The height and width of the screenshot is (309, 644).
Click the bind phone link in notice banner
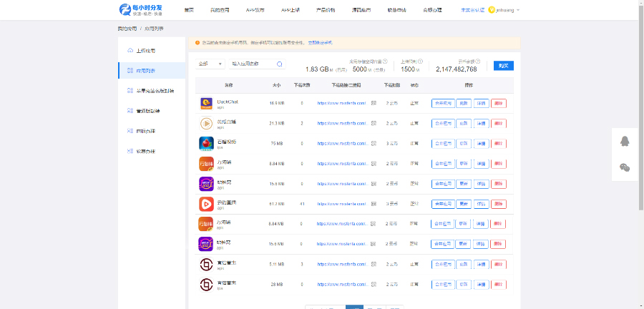click(x=320, y=43)
